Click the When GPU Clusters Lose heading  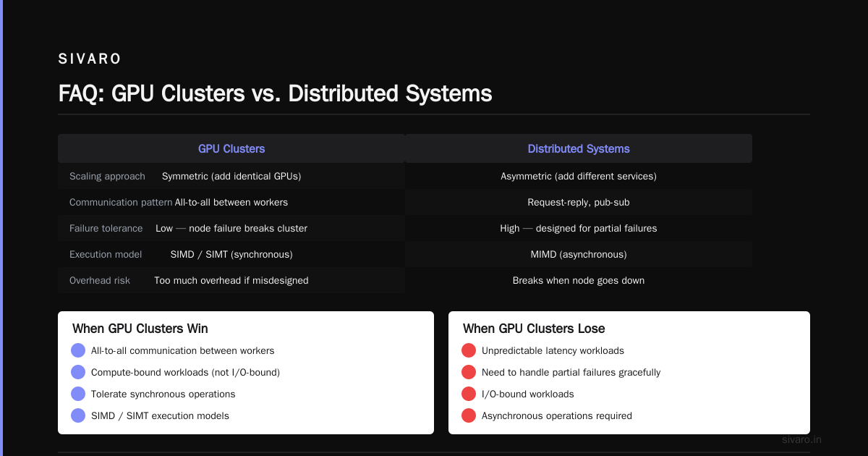pos(534,329)
